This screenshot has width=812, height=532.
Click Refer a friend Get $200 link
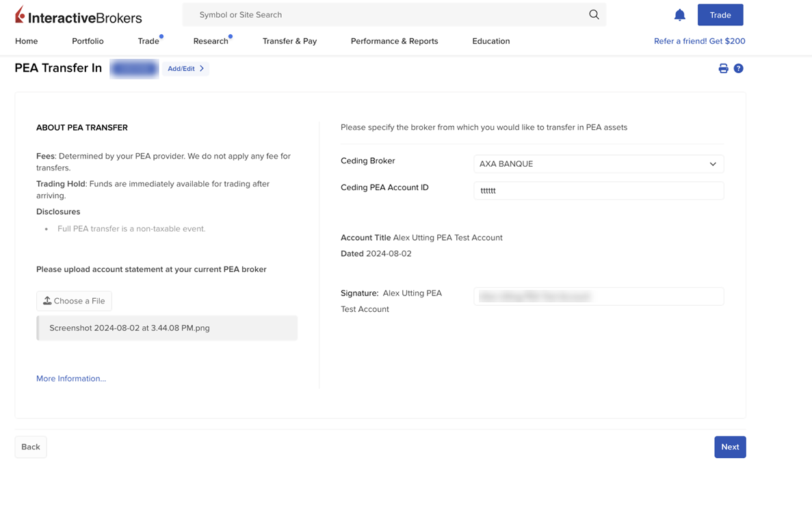point(700,41)
